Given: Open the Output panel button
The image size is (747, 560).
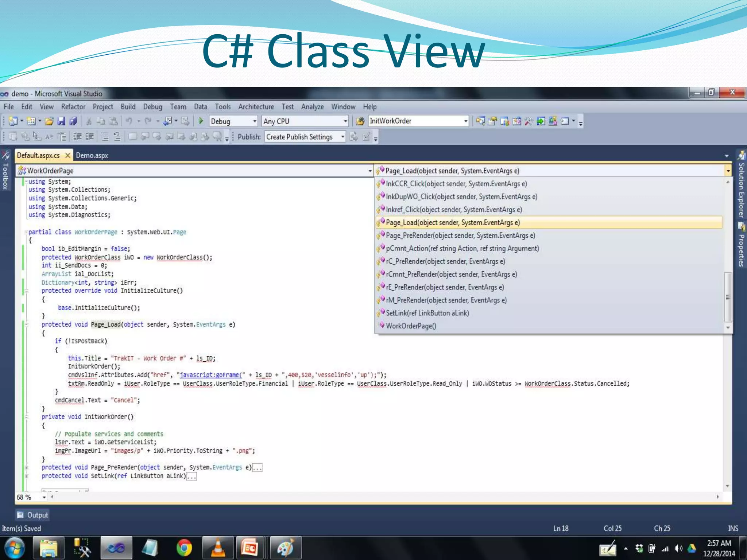Looking at the screenshot, I should point(33,515).
